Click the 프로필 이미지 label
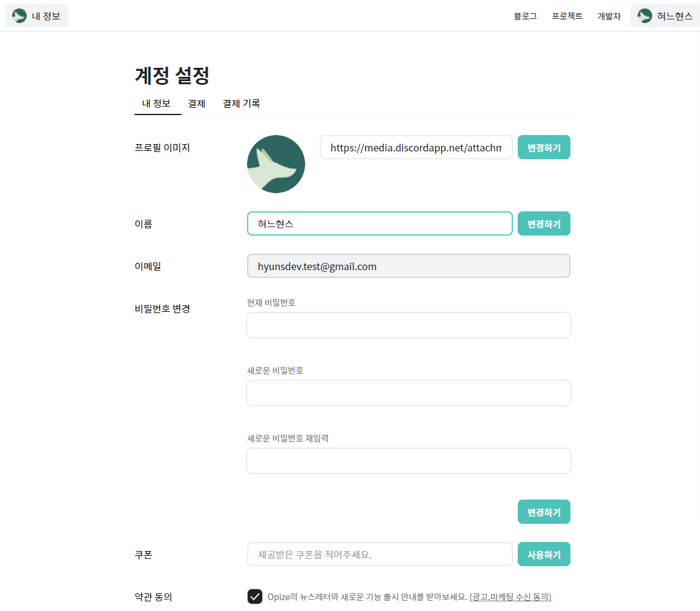This screenshot has width=700, height=611. 162,147
